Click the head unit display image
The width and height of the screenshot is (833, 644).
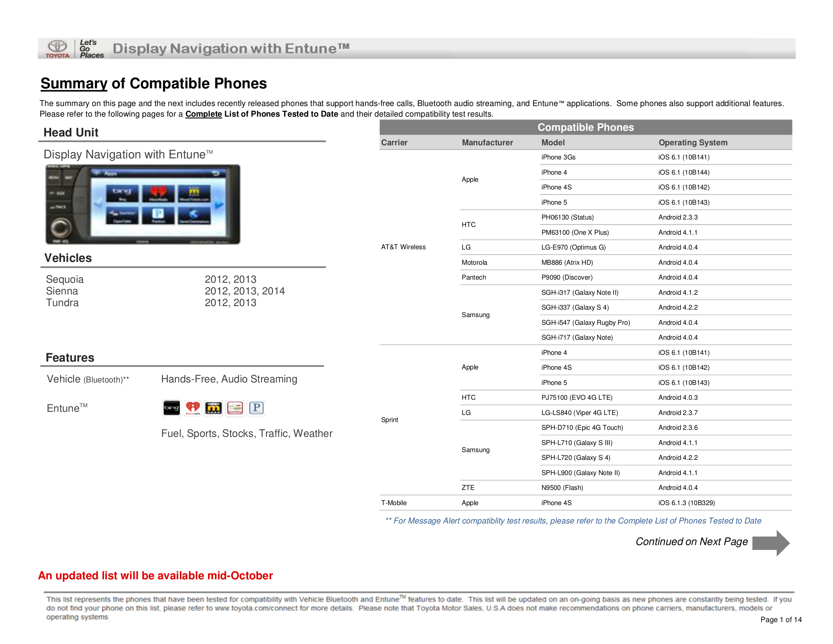[143, 205]
